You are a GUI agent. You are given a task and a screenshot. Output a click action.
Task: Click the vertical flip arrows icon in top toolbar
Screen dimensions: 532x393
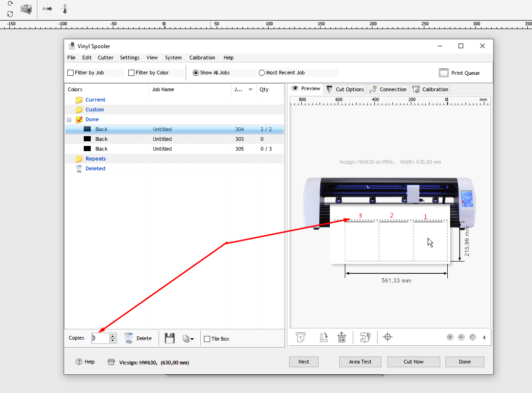click(x=65, y=9)
